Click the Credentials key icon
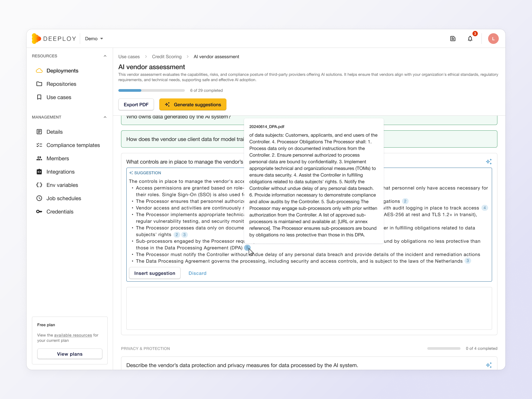This screenshot has width=532, height=399. click(x=39, y=211)
